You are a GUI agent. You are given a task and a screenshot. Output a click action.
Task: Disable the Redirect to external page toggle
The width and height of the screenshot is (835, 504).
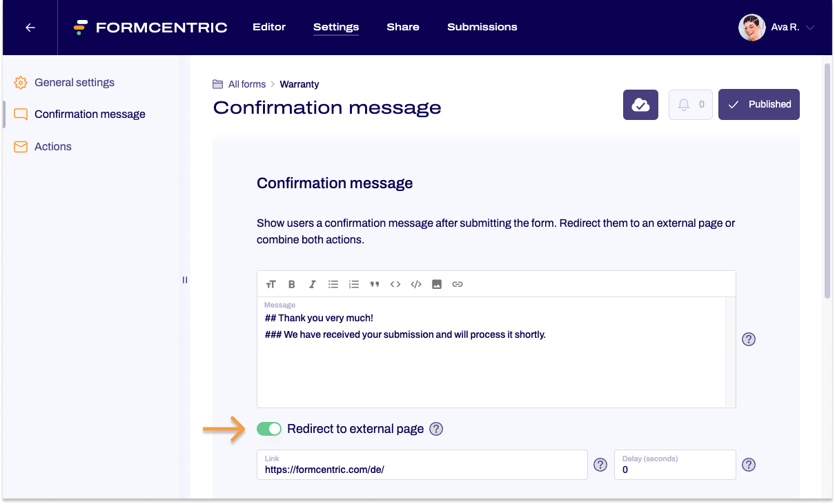tap(269, 428)
